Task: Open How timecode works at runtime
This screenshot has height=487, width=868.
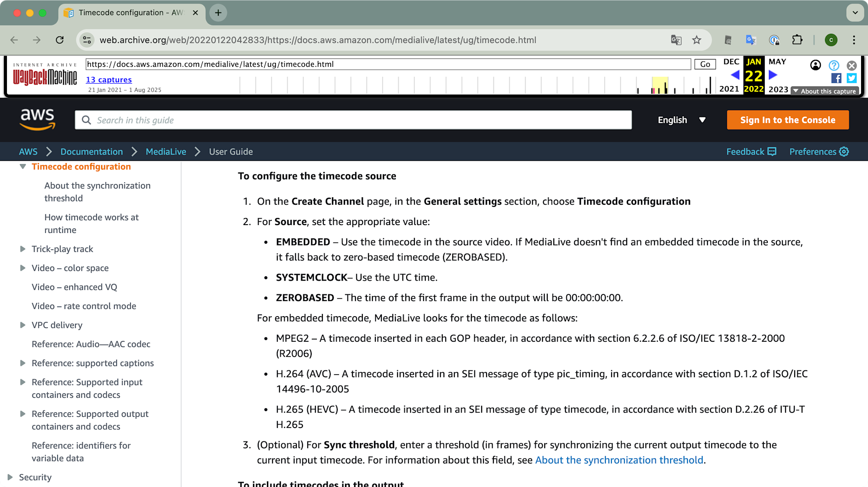Action: [x=91, y=223]
